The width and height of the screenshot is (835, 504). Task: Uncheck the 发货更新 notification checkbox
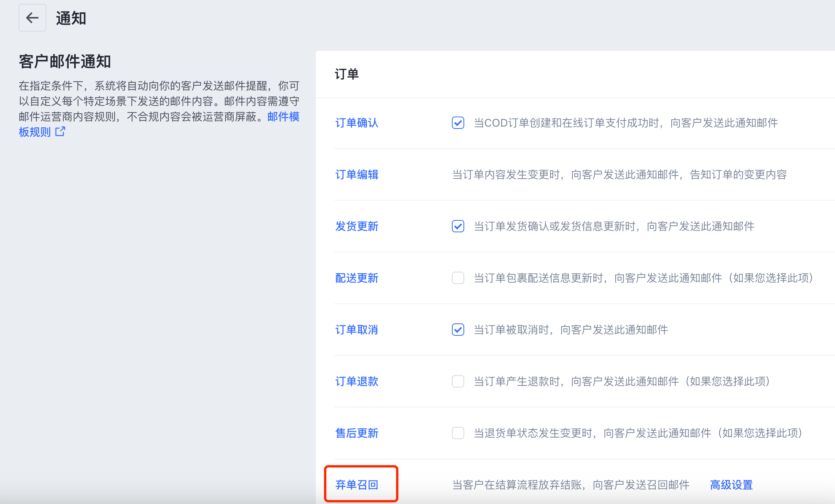pyautogui.click(x=458, y=226)
